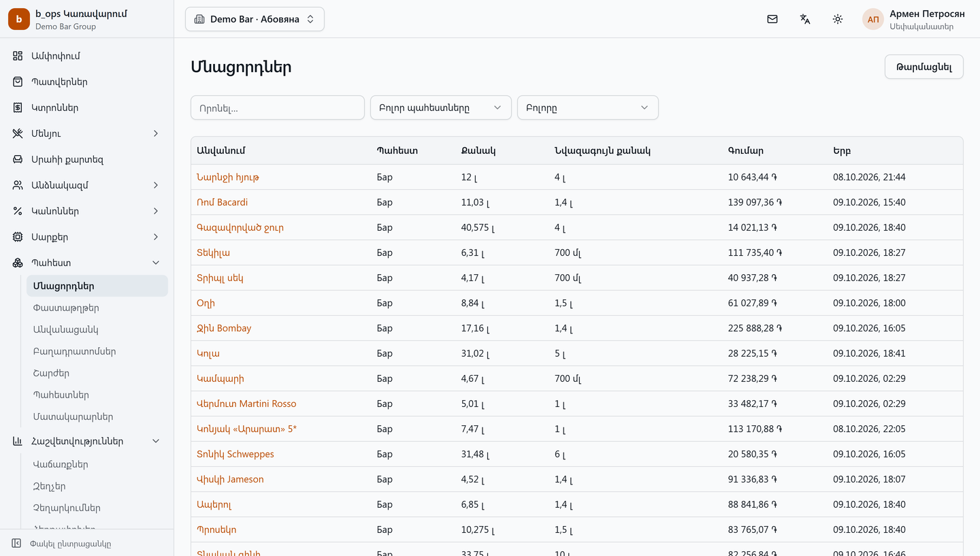
Task: Open the Բոլոր պահեստները warehouse filter
Action: (x=441, y=108)
